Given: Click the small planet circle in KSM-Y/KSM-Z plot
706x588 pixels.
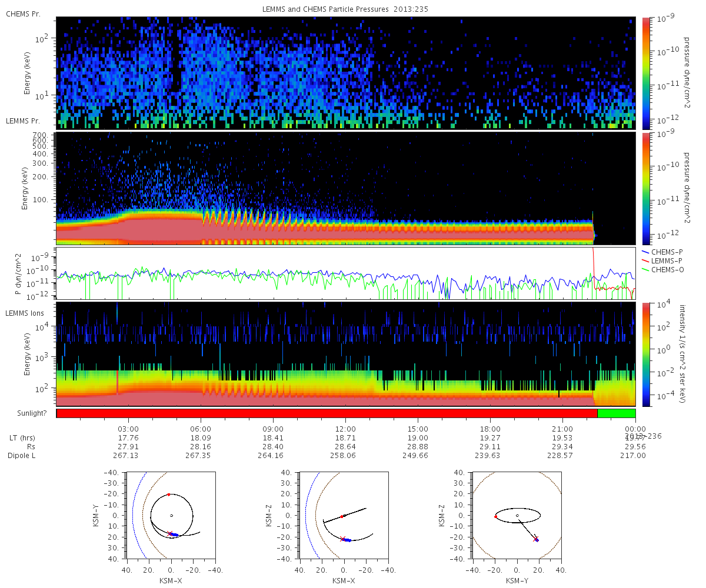Looking at the screenshot, I should pos(517,516).
